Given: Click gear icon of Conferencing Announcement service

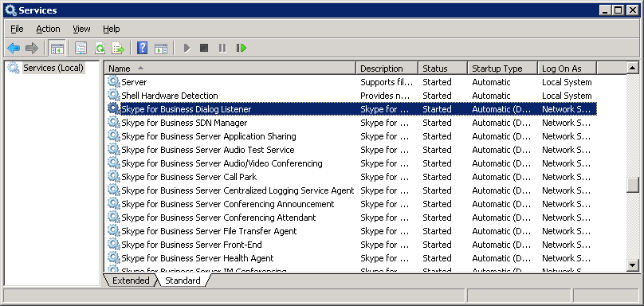Looking at the screenshot, I should (114, 204).
